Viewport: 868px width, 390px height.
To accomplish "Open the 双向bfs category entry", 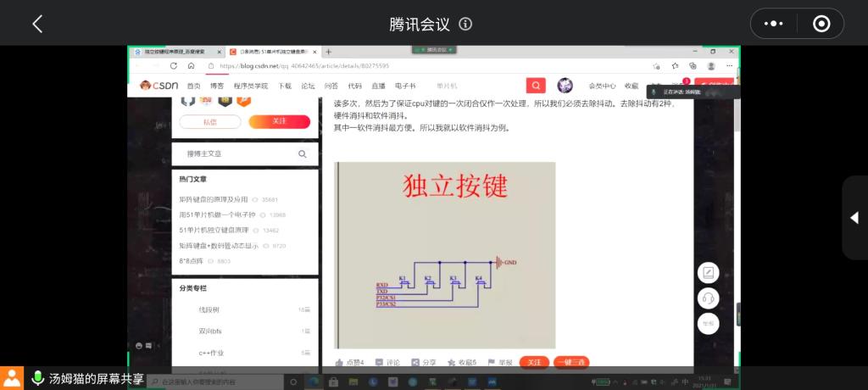I will click(x=211, y=331).
